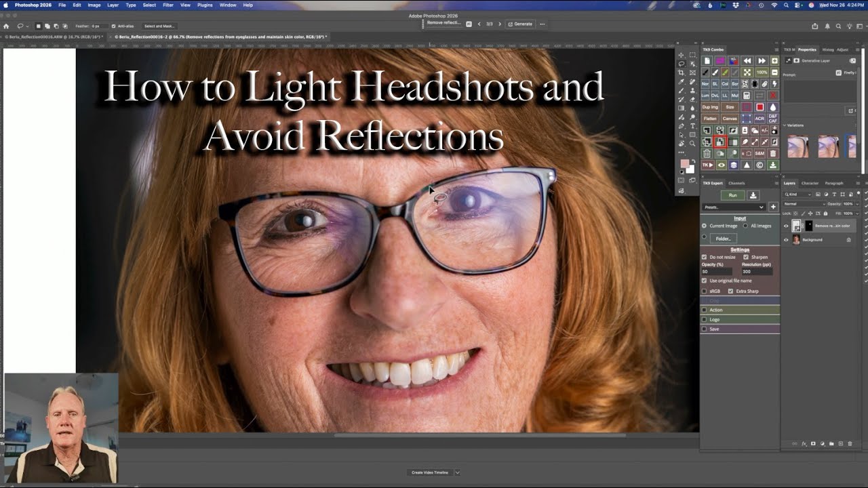This screenshot has height=488, width=868.
Task: Click the S&M button in TK9 Combo
Action: pos(759,153)
